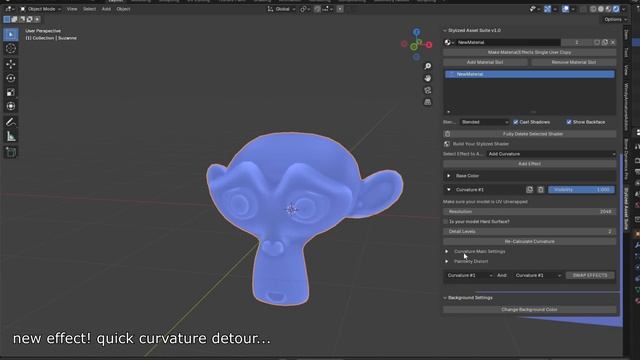Click the material browse sphere icon
Screen dimensions: 640x360
tap(448, 42)
